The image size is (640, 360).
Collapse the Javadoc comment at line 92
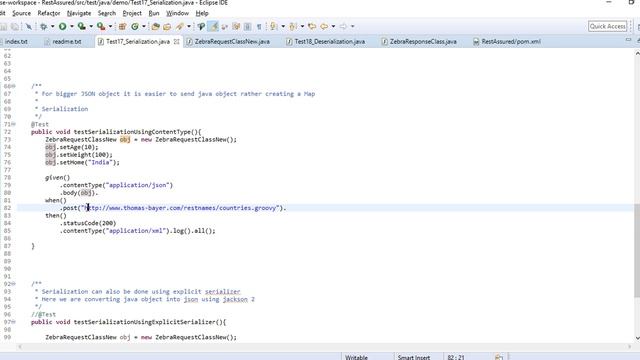[14, 284]
